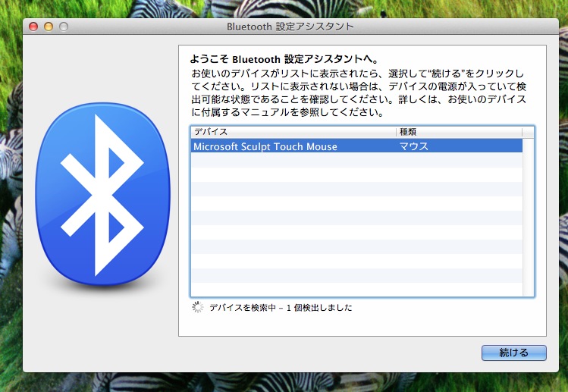The height and width of the screenshot is (392, 568).
Task: Click the ようこそ Bluetooth 設定アシスタントへ heading
Action: 284,59
